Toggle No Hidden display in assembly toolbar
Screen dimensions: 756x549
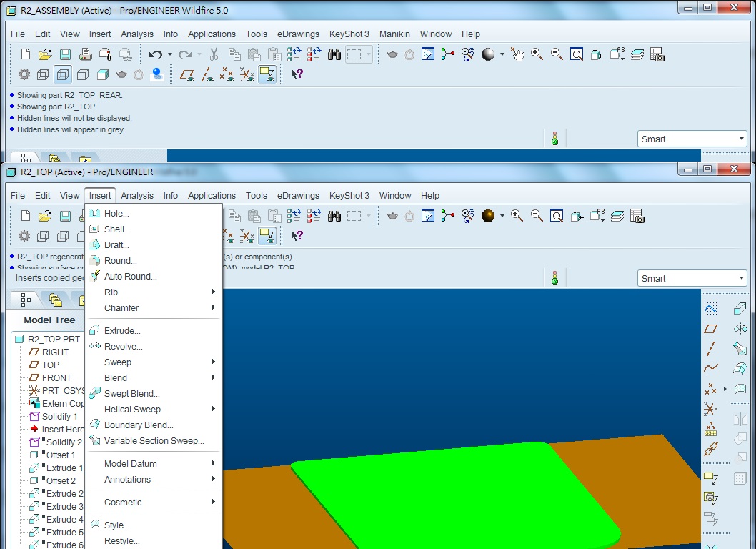83,74
